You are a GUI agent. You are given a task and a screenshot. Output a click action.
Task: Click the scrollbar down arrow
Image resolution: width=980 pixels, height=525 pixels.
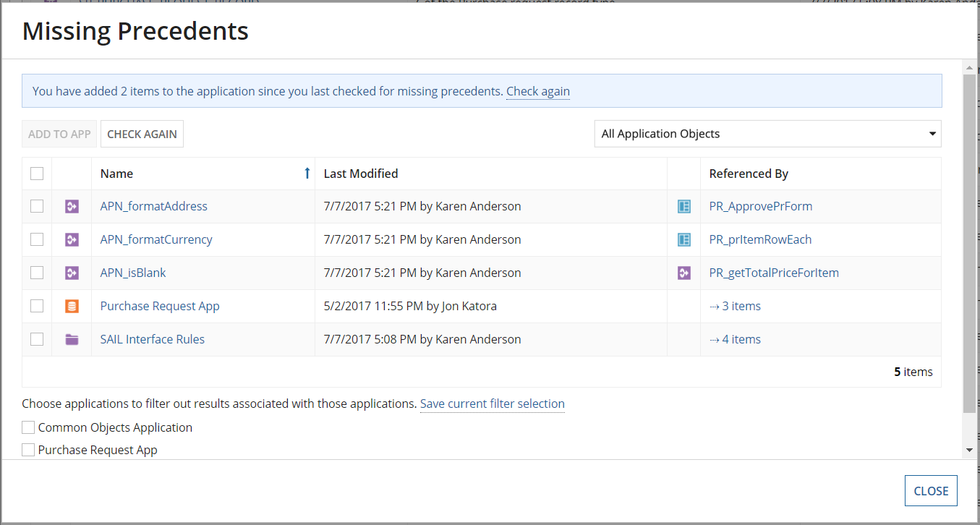(969, 451)
